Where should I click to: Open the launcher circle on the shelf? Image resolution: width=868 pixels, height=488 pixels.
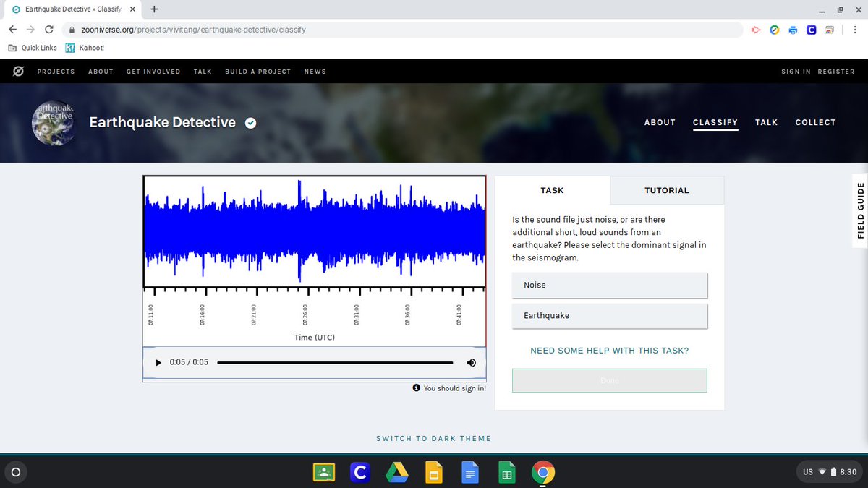pos(16,472)
